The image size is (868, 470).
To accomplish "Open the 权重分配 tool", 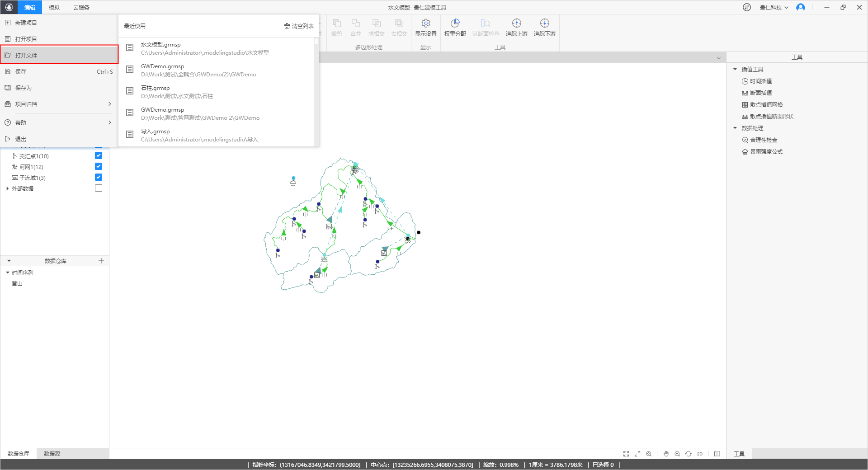I will (x=455, y=23).
